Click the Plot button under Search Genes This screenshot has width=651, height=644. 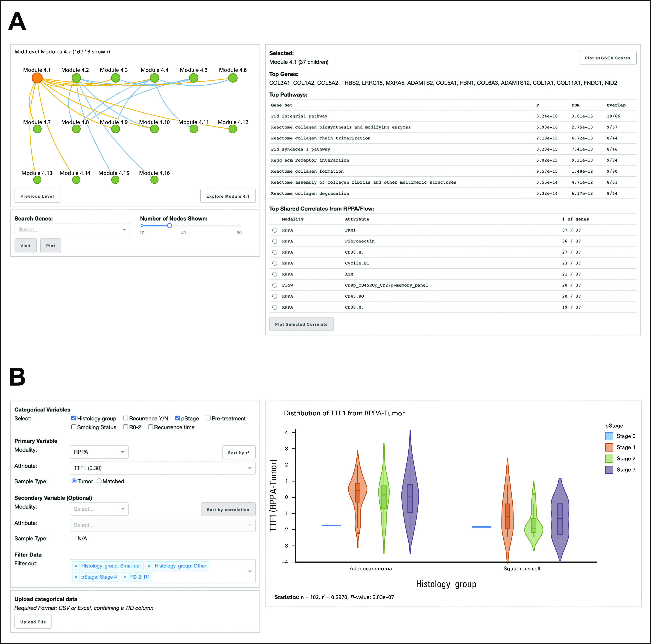[51, 246]
